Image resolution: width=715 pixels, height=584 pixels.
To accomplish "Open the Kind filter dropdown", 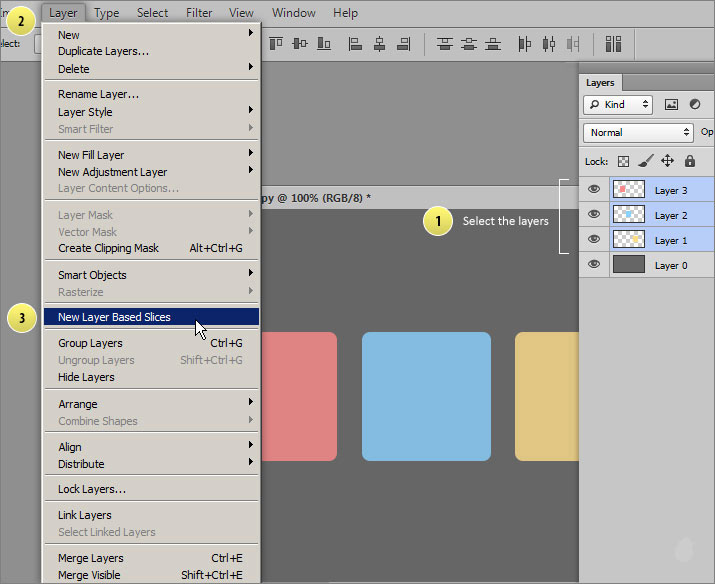I will 618,104.
